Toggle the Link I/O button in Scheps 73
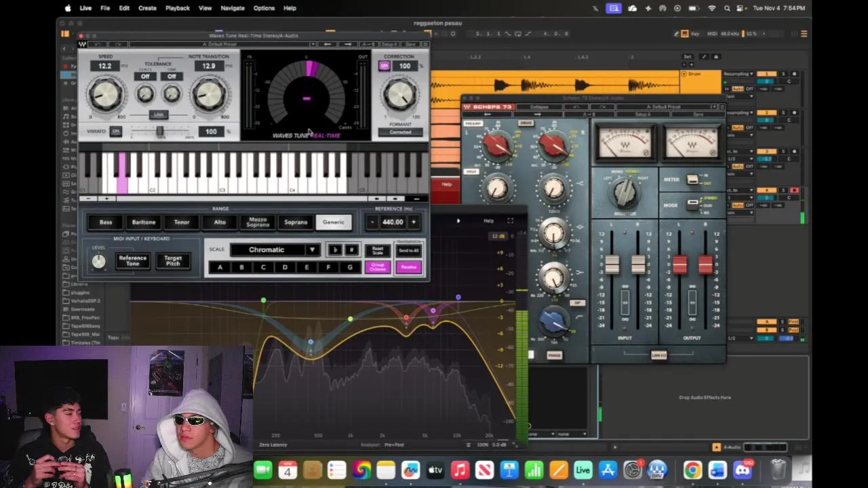The image size is (868, 488). pos(659,355)
